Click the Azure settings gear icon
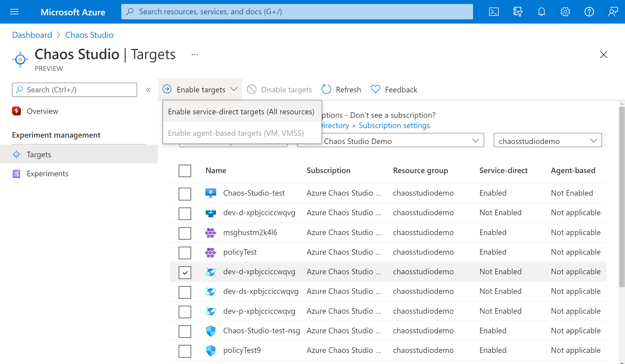The height and width of the screenshot is (364, 625). point(565,12)
